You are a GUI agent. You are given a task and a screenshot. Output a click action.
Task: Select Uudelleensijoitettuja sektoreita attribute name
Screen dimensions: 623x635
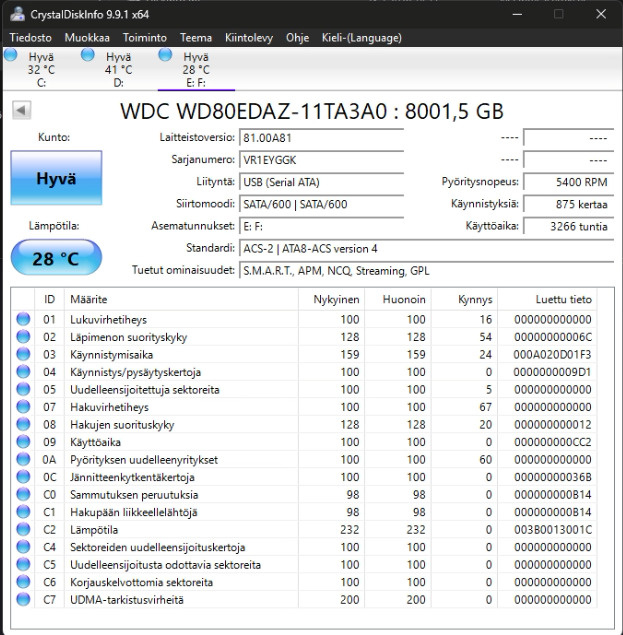coord(145,390)
